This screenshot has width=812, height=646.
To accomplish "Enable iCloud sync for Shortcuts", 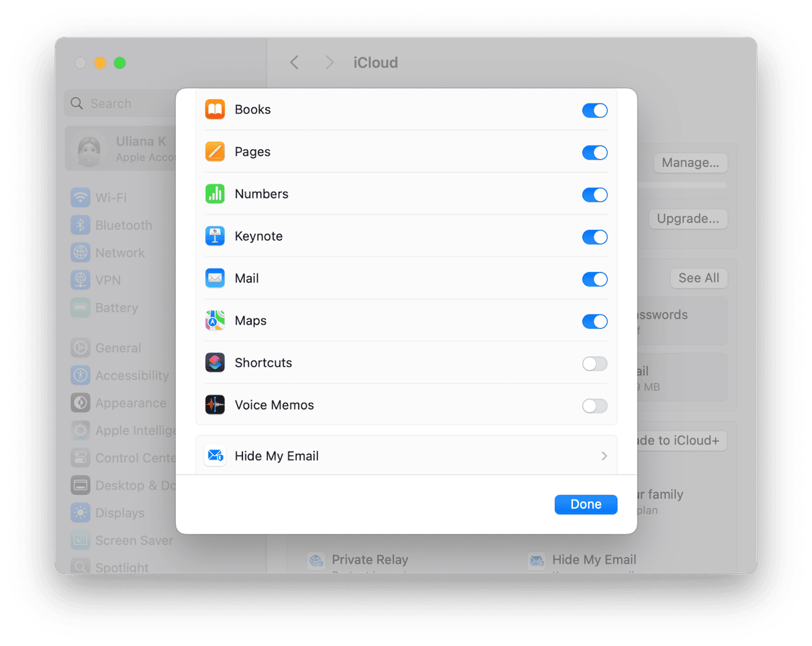I will [595, 363].
